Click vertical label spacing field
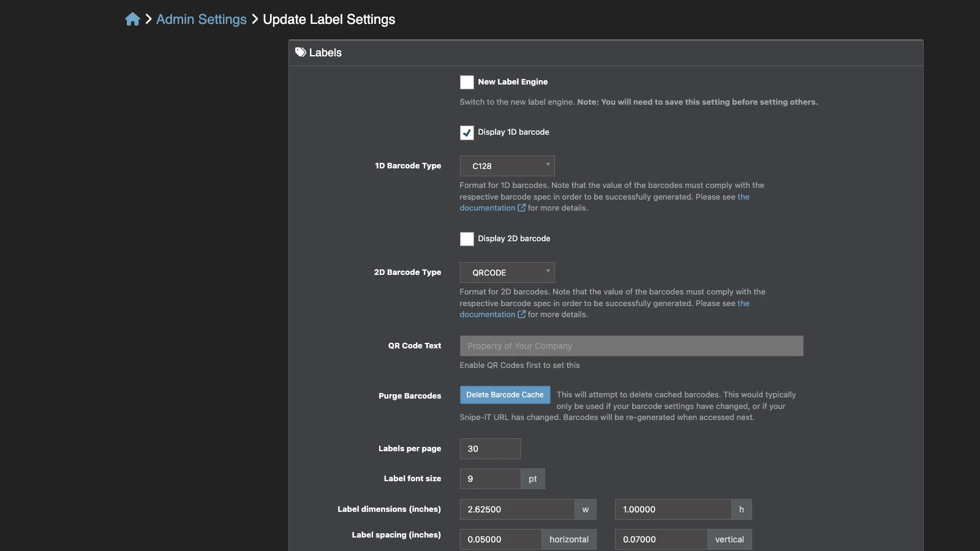 tap(661, 539)
